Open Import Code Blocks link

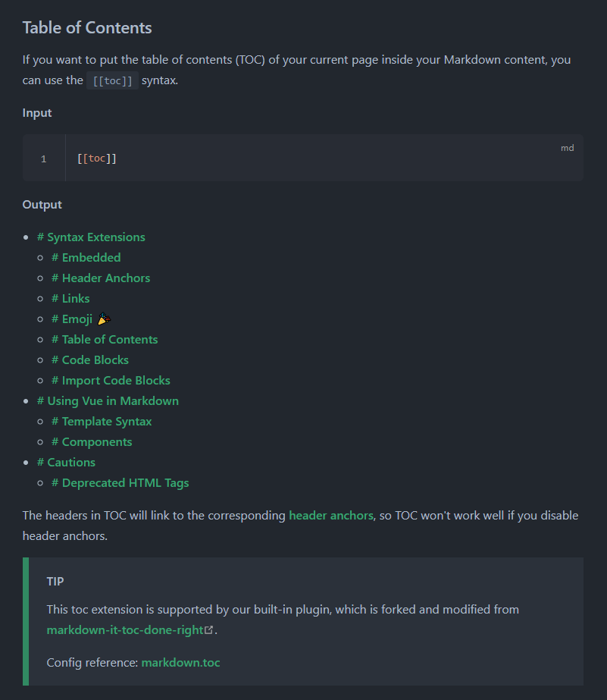111,381
